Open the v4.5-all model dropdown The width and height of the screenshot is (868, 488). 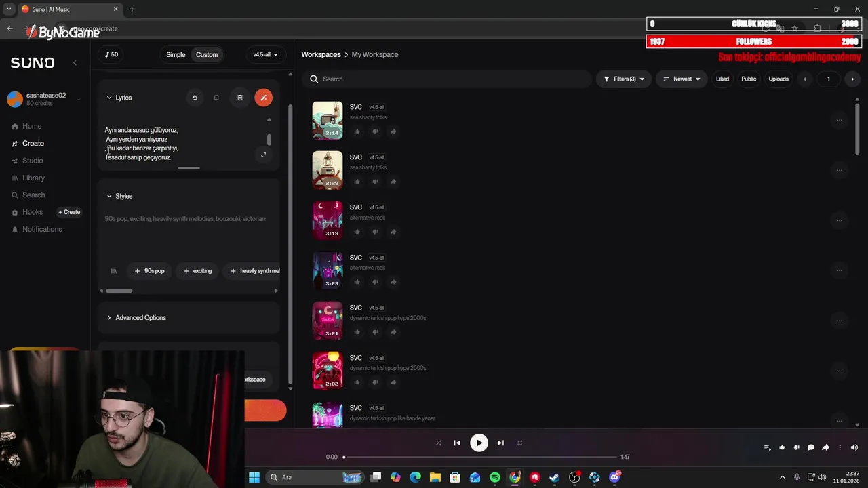click(265, 54)
